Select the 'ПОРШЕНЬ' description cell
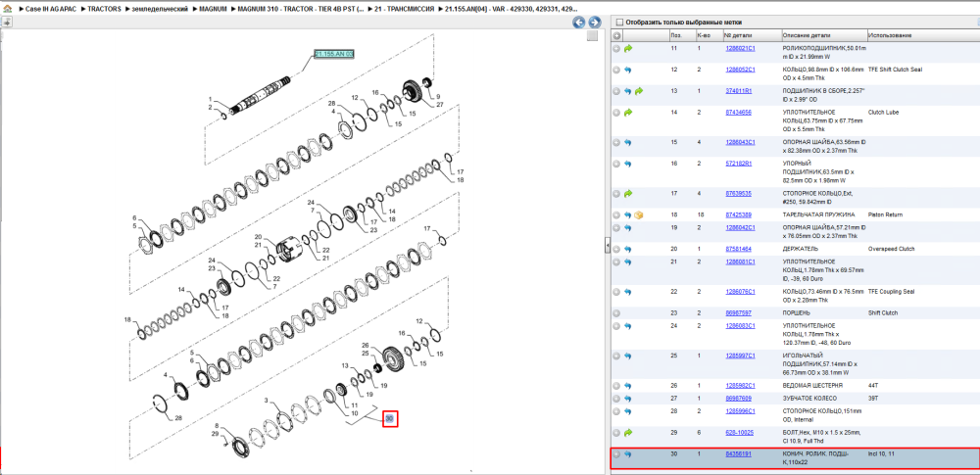This screenshot has height=475, width=980. [798, 312]
